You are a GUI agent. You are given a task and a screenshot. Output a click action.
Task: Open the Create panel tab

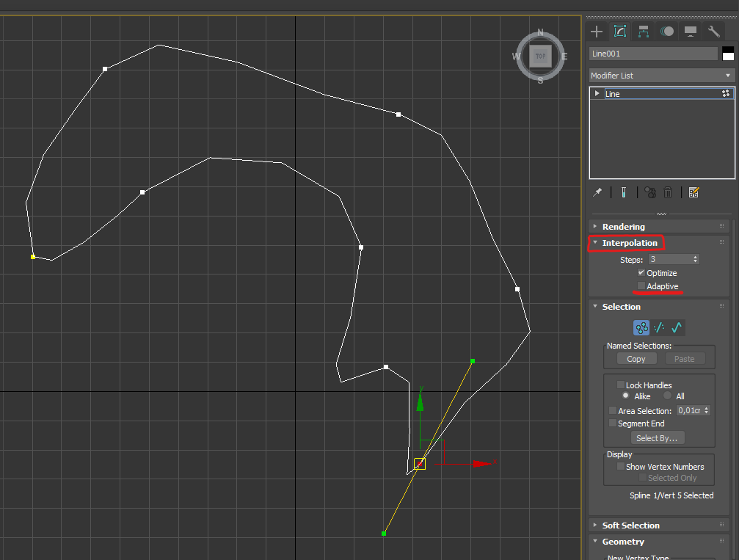click(x=597, y=31)
